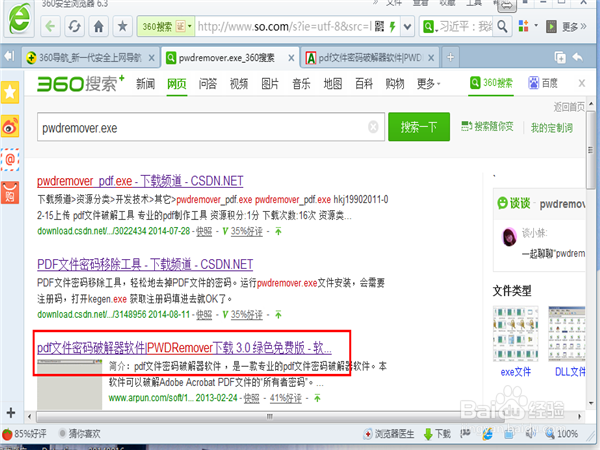Switch engine to 360搜索 option
The width and height of the screenshot is (600, 450).
coord(491,83)
